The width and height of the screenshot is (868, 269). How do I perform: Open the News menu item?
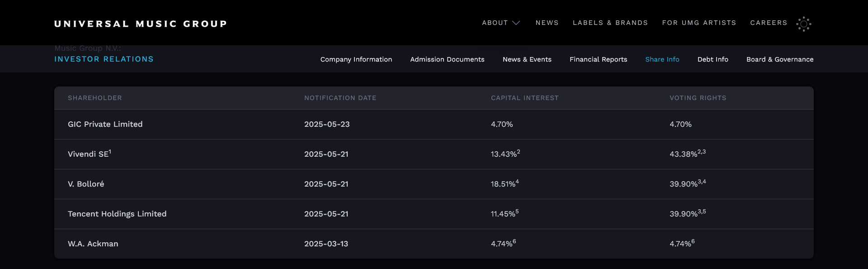click(547, 23)
